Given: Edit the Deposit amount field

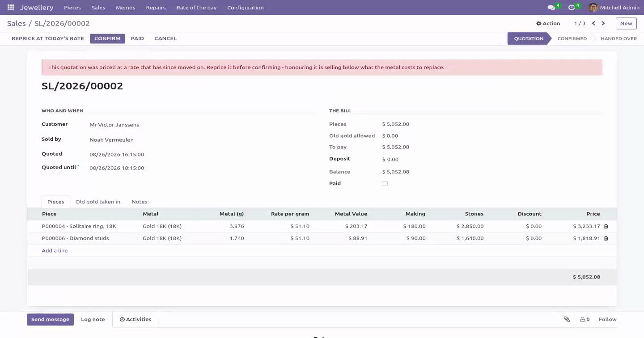Looking at the screenshot, I should 492,159.
